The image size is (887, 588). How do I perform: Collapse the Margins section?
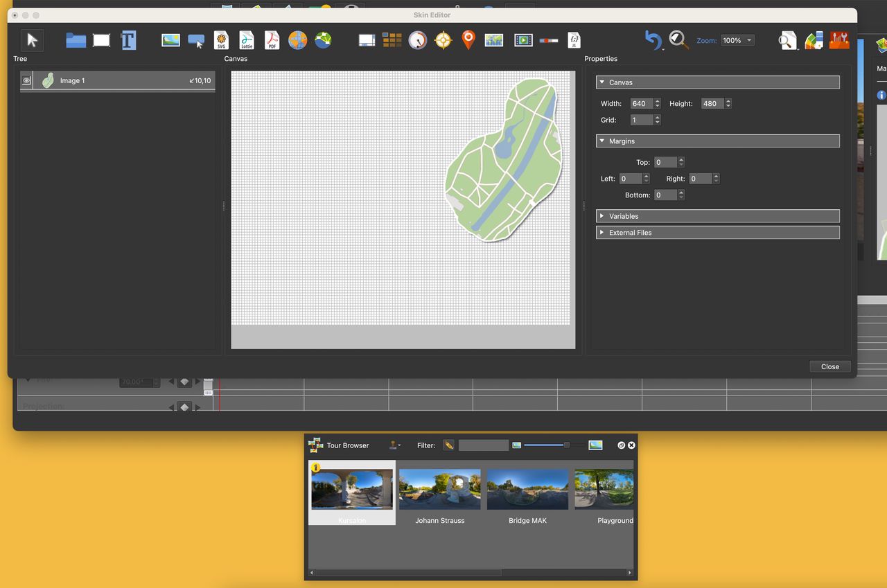pyautogui.click(x=602, y=141)
